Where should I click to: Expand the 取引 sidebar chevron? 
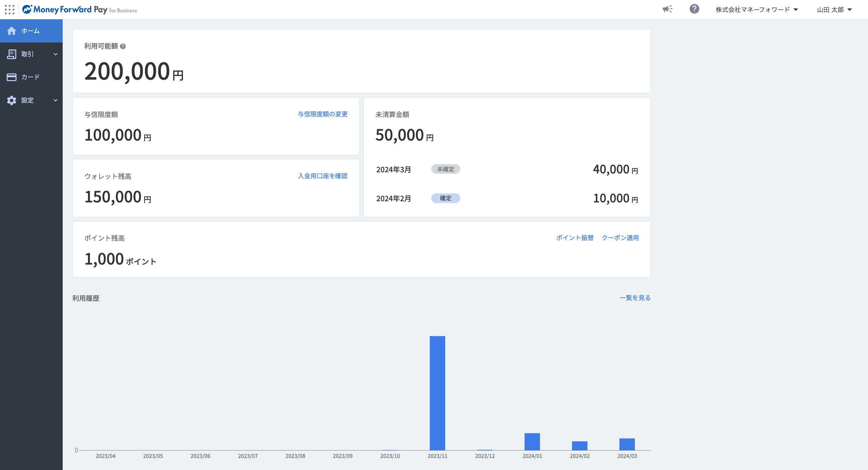55,54
